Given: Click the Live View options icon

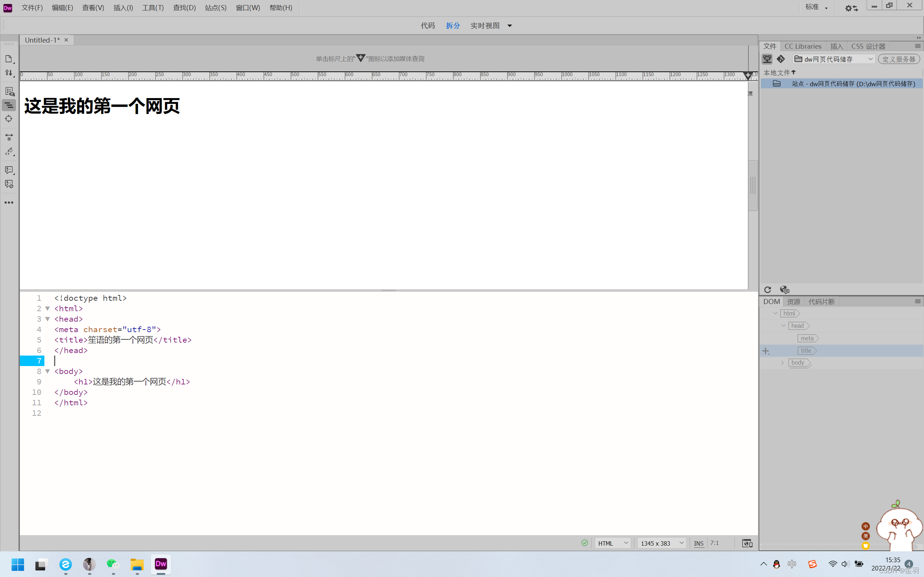Looking at the screenshot, I should (9, 92).
